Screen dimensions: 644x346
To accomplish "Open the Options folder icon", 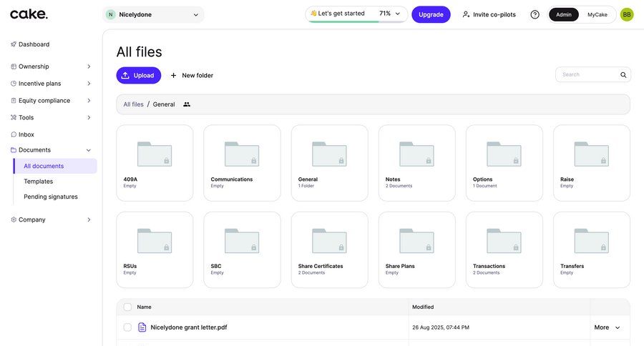I will (504, 154).
